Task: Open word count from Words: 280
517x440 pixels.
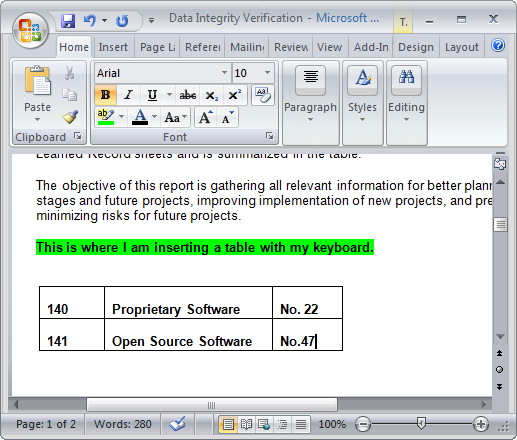Action: point(122,424)
